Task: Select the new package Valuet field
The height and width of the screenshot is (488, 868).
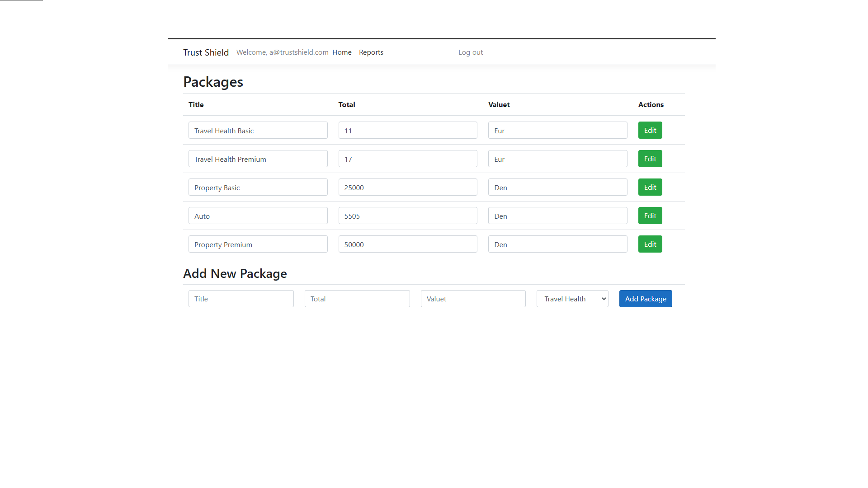Action: 473,299
